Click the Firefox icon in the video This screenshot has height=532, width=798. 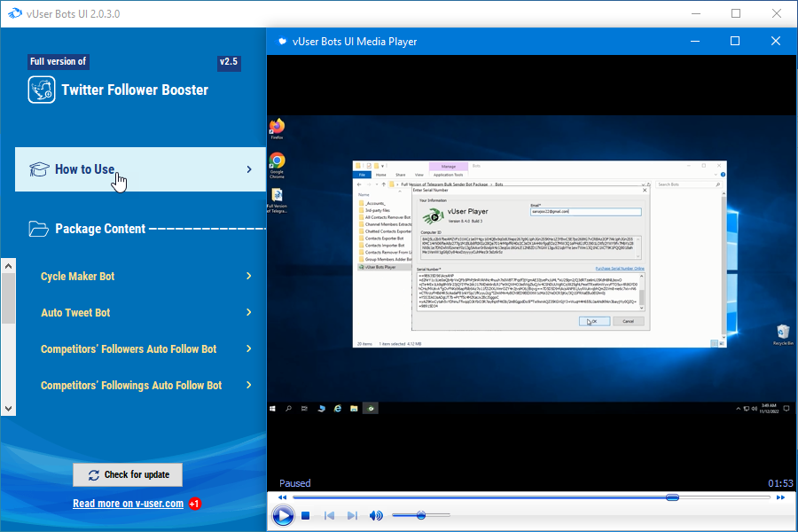point(277,129)
